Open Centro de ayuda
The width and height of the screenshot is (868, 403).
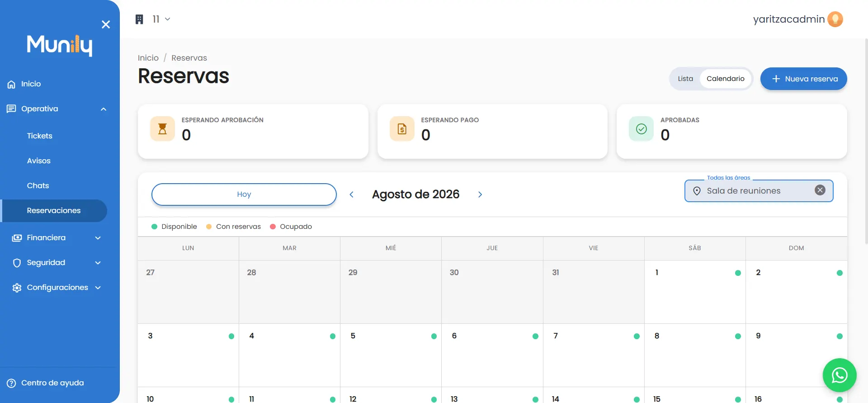52,383
